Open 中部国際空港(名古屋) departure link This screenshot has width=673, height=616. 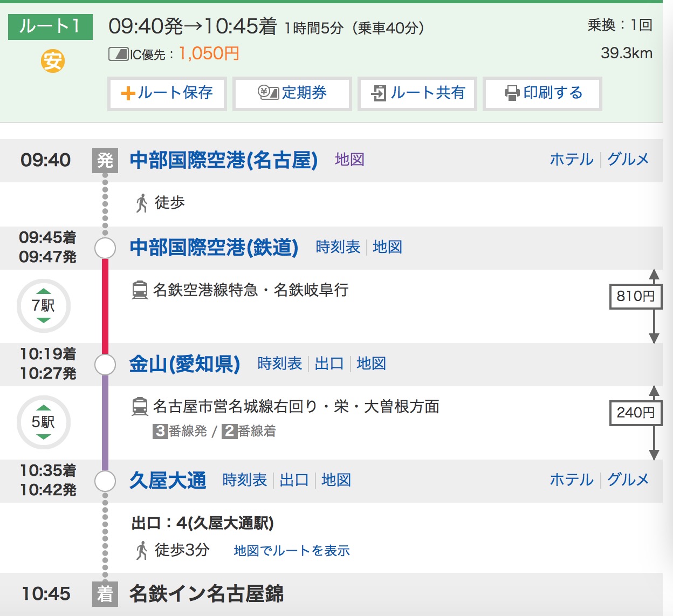223,160
